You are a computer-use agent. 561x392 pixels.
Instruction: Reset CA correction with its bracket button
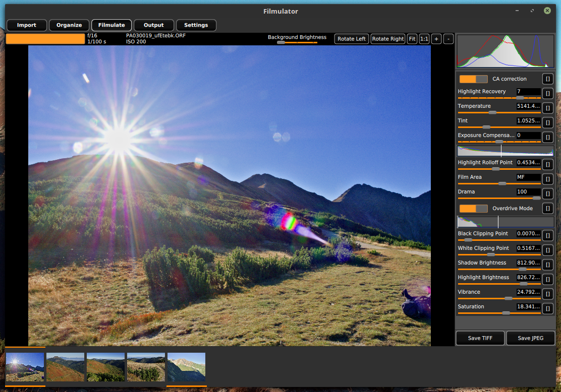pos(548,79)
